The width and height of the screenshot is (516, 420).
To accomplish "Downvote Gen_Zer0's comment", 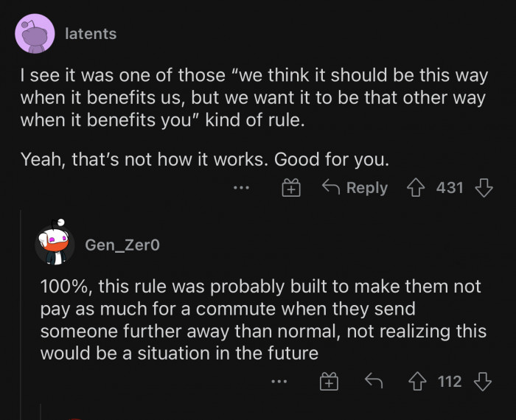I will pyautogui.click(x=484, y=381).
